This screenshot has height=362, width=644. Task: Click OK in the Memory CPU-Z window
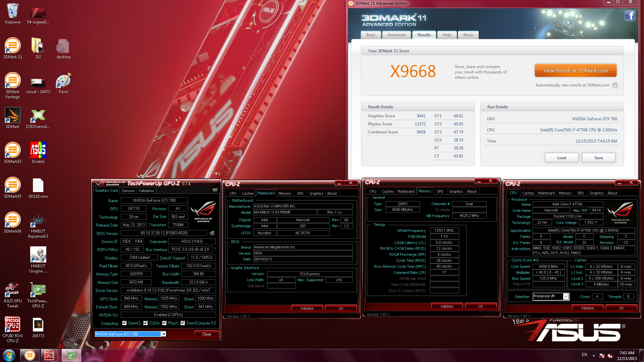click(481, 306)
